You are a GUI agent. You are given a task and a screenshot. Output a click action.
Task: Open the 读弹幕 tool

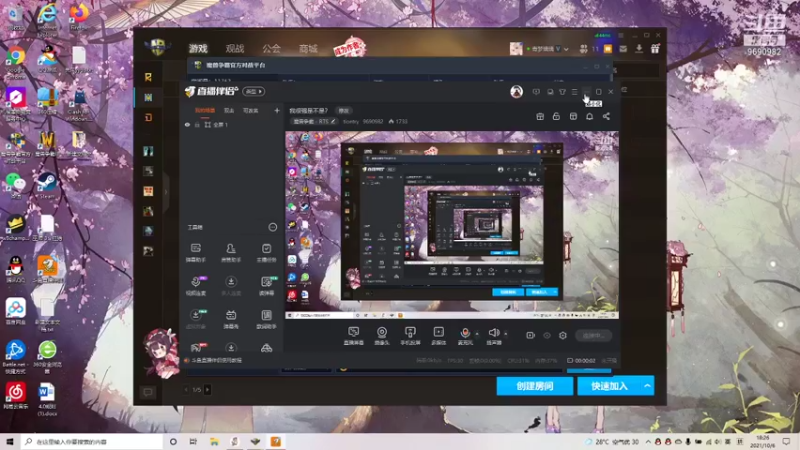(266, 286)
